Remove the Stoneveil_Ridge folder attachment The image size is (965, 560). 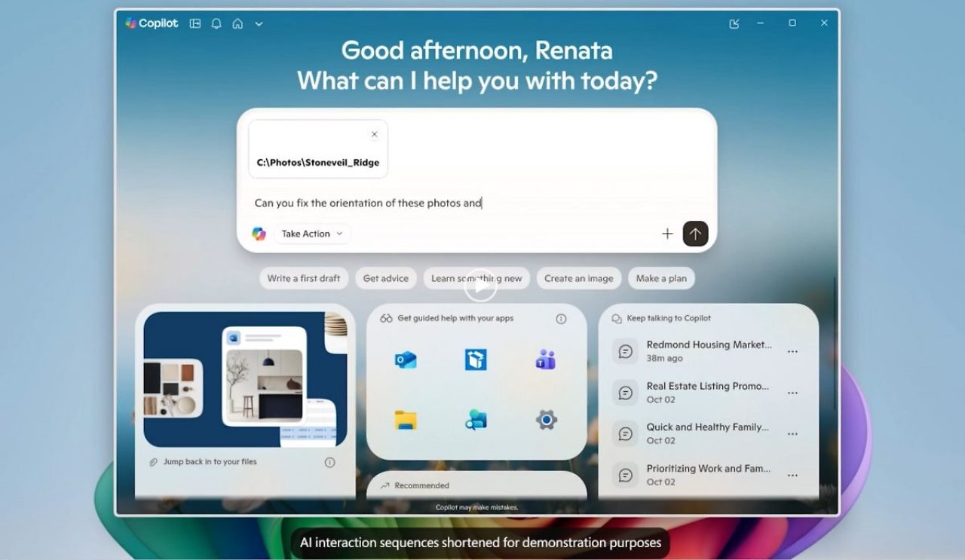[x=374, y=134]
